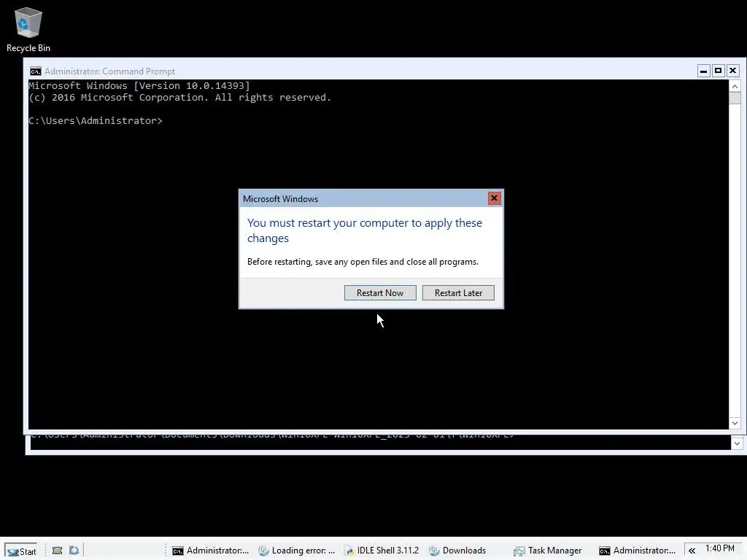Click the Restart Now button
The height and width of the screenshot is (560, 747).
click(379, 293)
